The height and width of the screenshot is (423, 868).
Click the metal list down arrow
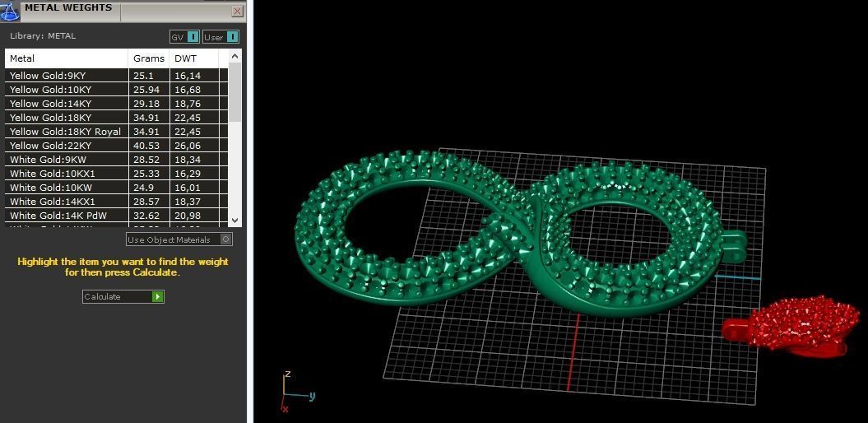[234, 220]
